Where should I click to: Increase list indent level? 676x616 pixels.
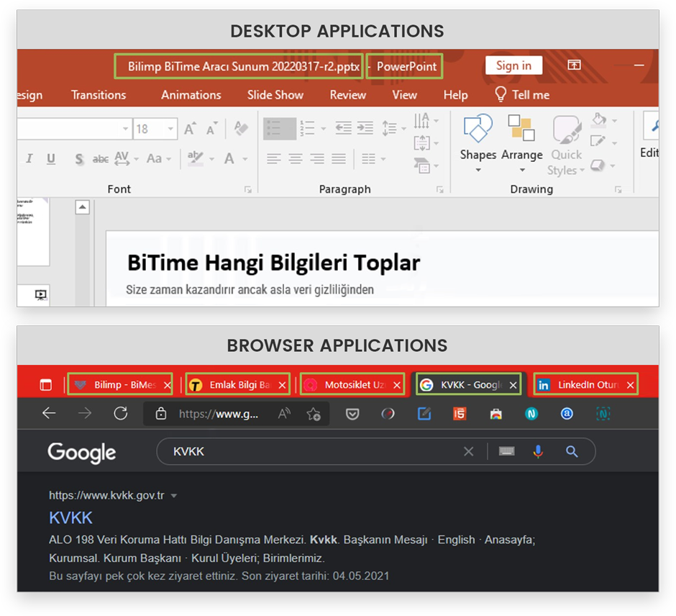(365, 128)
